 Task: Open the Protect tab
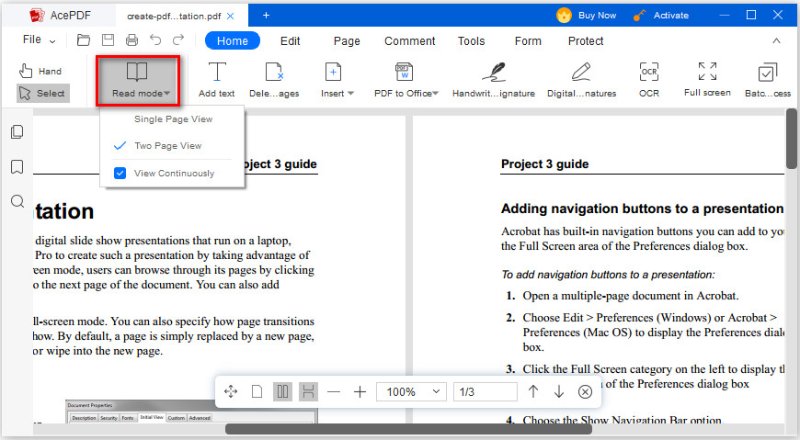coord(585,41)
